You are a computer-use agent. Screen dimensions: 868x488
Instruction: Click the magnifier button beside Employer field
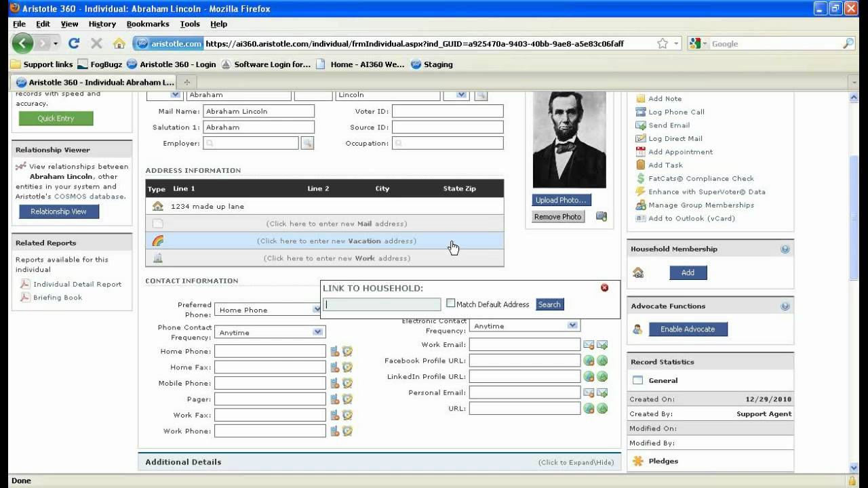coord(307,144)
